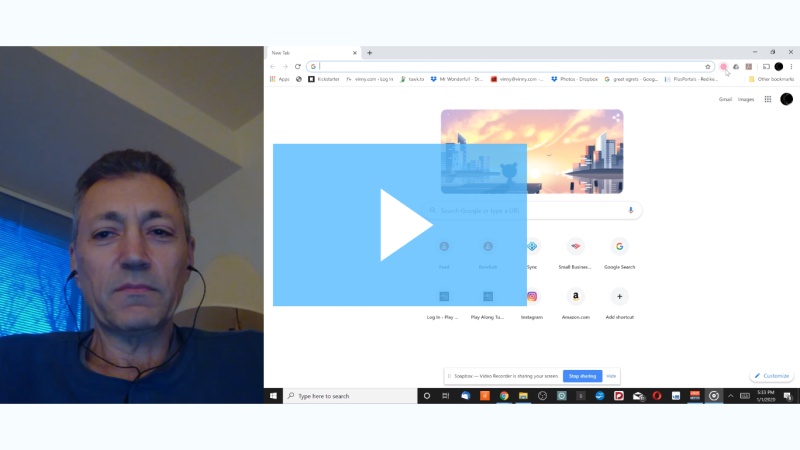Open the PlusPortals bookmark
Screen dimensions: 800x450
(x=691, y=79)
